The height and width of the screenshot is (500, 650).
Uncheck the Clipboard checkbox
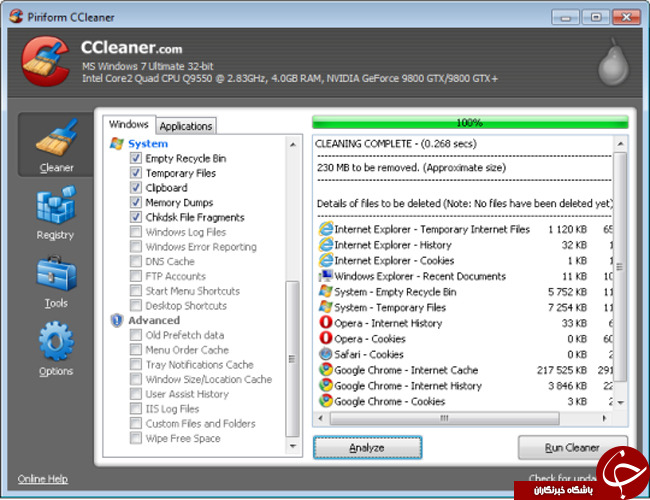(x=136, y=187)
